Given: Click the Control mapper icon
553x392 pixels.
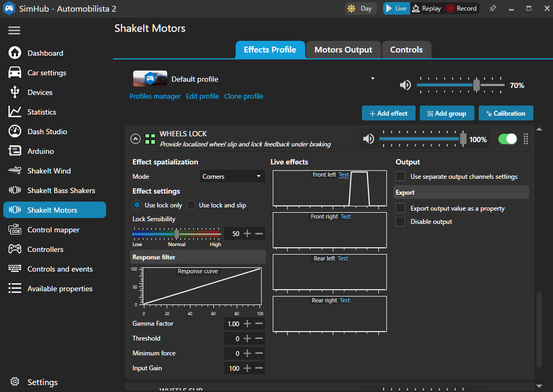Looking at the screenshot, I should (x=15, y=230).
